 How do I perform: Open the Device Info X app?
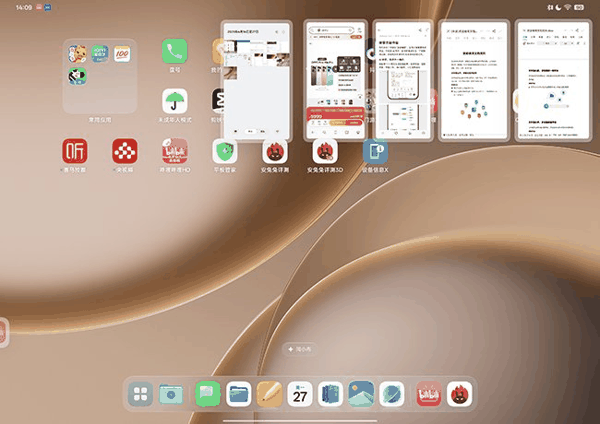click(376, 152)
